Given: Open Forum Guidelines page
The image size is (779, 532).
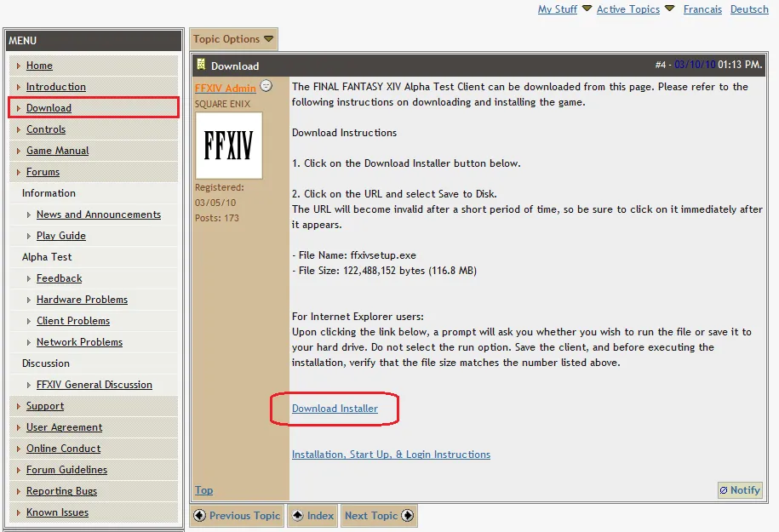Looking at the screenshot, I should pyautogui.click(x=66, y=470).
